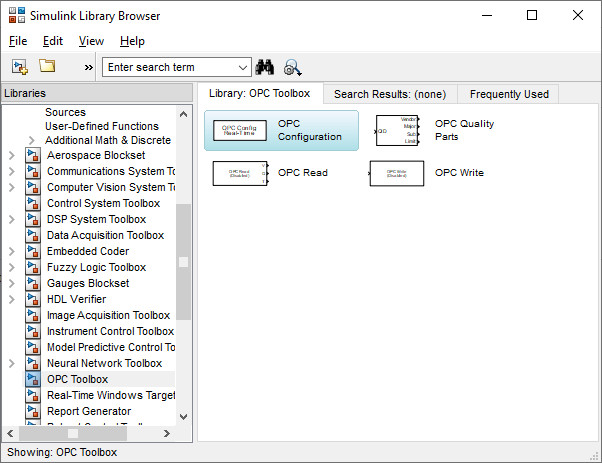Viewport: 602px width, 463px height.
Task: Select Instrument Control Toolbox library
Action: tap(110, 331)
